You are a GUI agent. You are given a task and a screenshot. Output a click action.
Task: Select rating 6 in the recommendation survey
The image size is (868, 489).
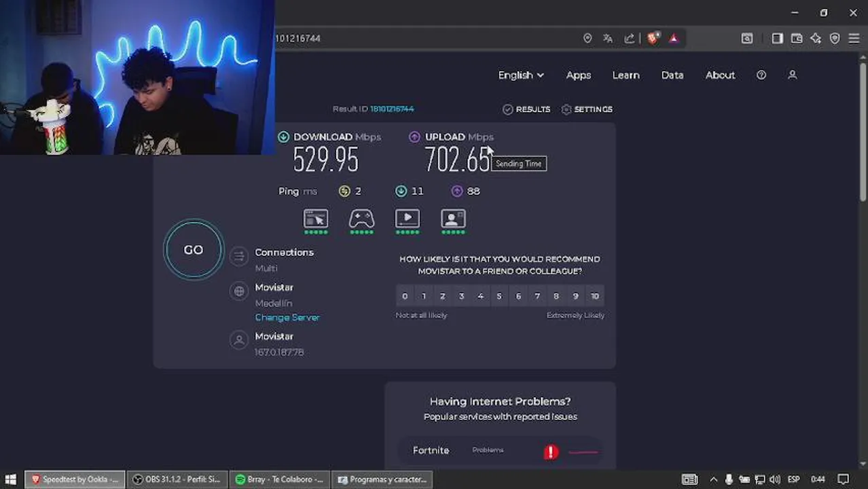[x=518, y=296]
